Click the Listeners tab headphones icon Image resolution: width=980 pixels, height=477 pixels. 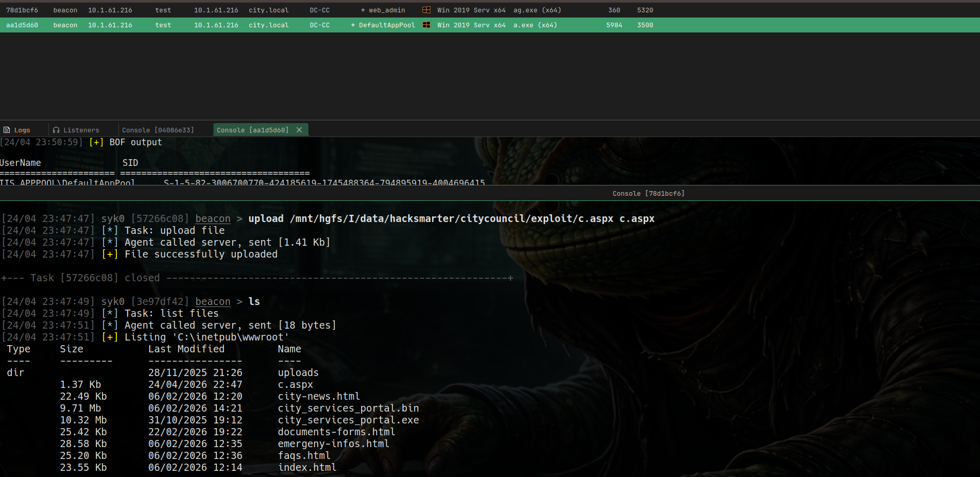click(56, 130)
